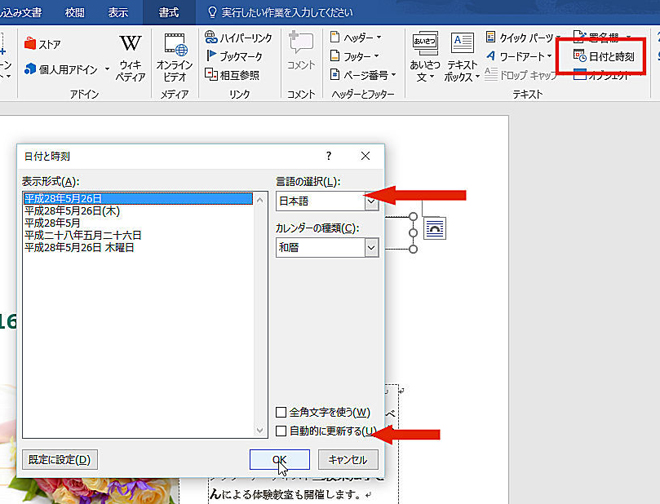
Task: Click the format list scroll down arrow
Action: (x=260, y=430)
